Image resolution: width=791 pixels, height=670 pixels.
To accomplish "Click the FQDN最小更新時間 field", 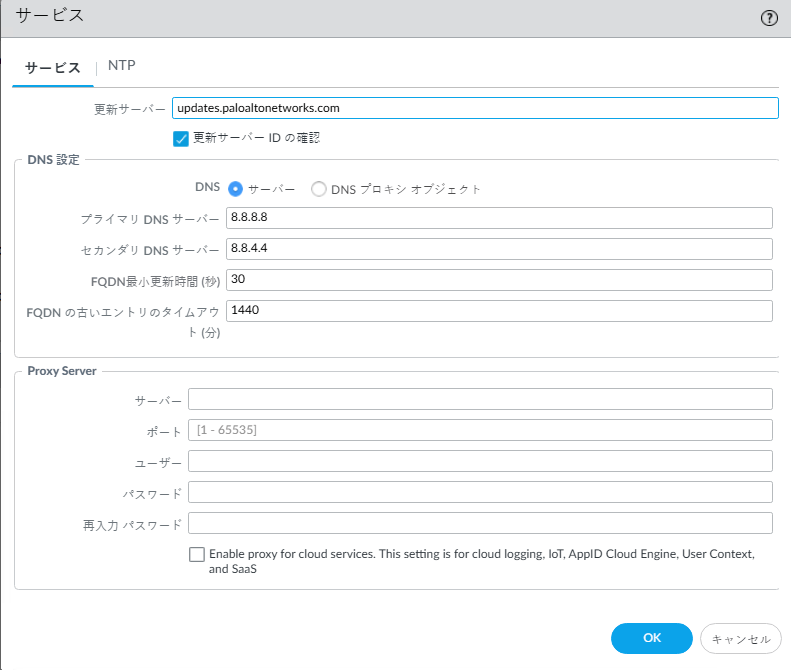I will [x=499, y=280].
